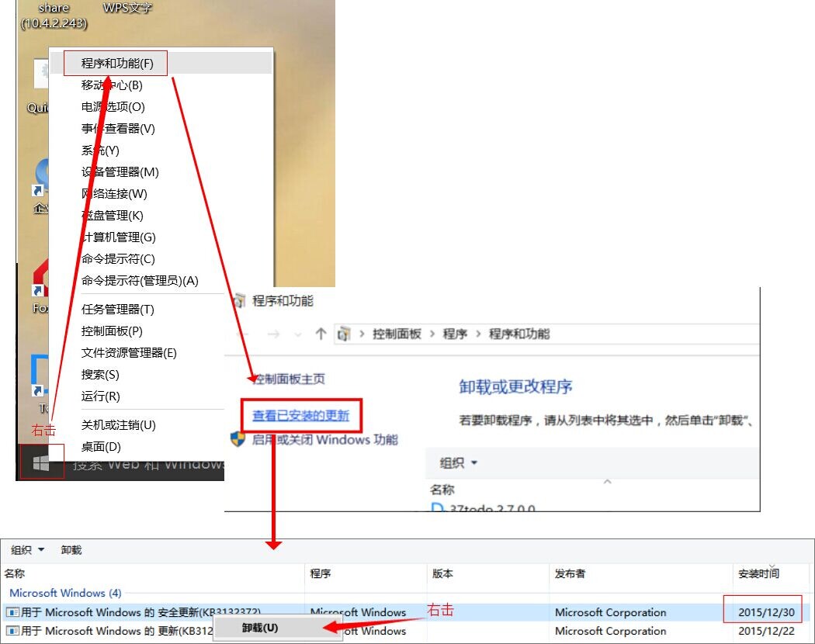Click 程序和功能 breadcrumb segment
This screenshot has width=815, height=644.
[x=519, y=334]
